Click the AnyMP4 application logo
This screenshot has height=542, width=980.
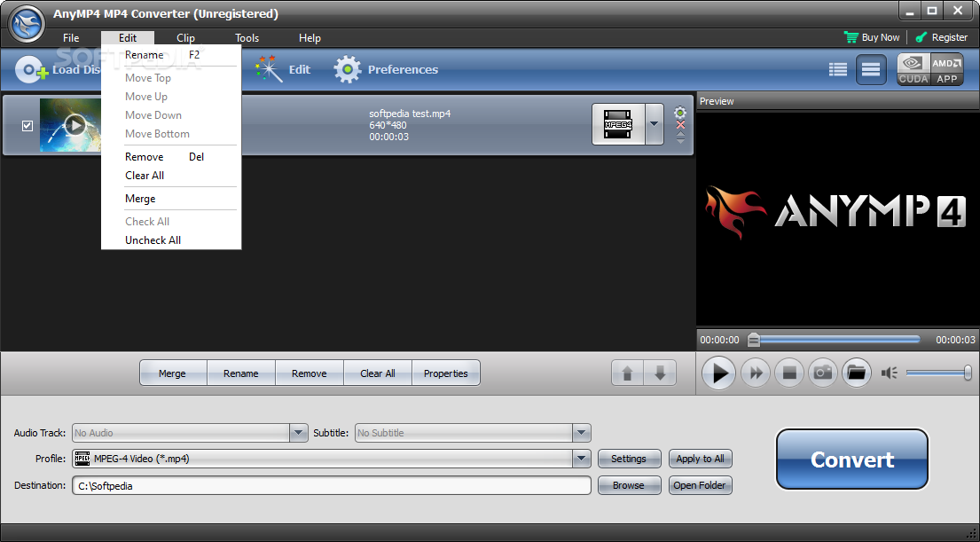coord(27,24)
